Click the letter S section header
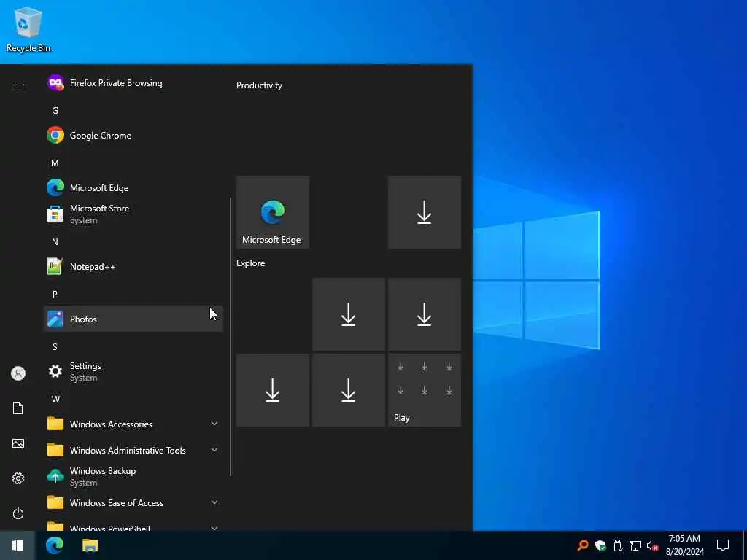This screenshot has width=747, height=560. (55, 346)
